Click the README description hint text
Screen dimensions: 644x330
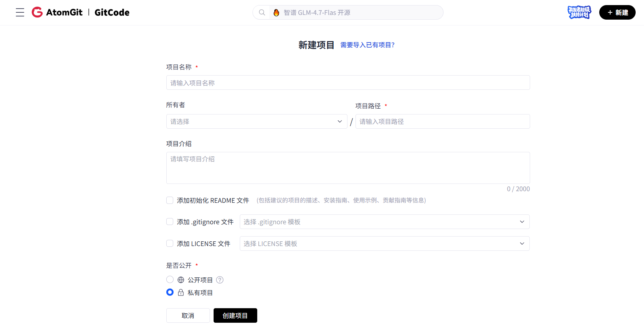(341, 200)
